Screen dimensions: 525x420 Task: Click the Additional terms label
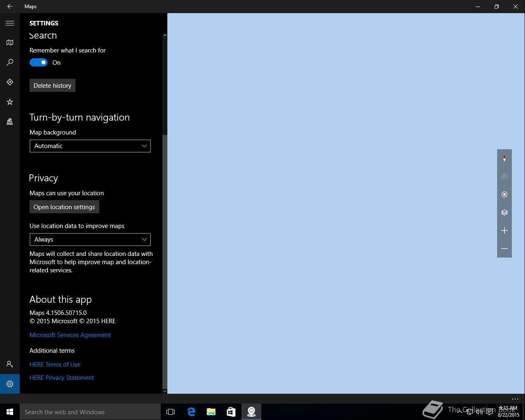(x=52, y=351)
